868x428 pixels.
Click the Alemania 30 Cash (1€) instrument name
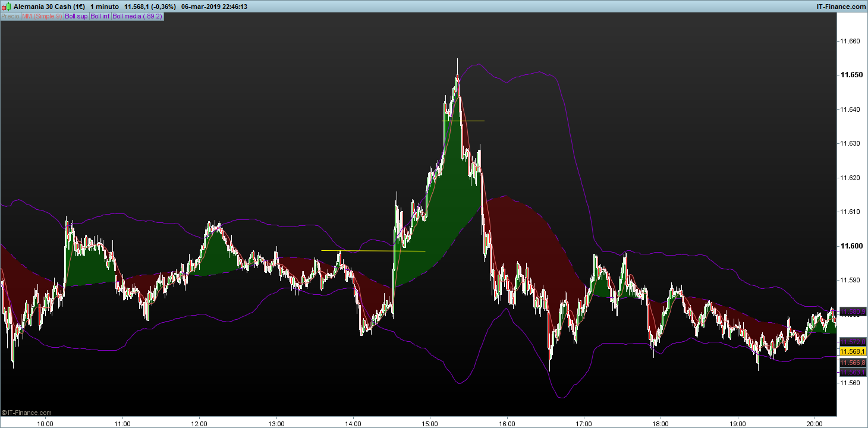point(49,7)
